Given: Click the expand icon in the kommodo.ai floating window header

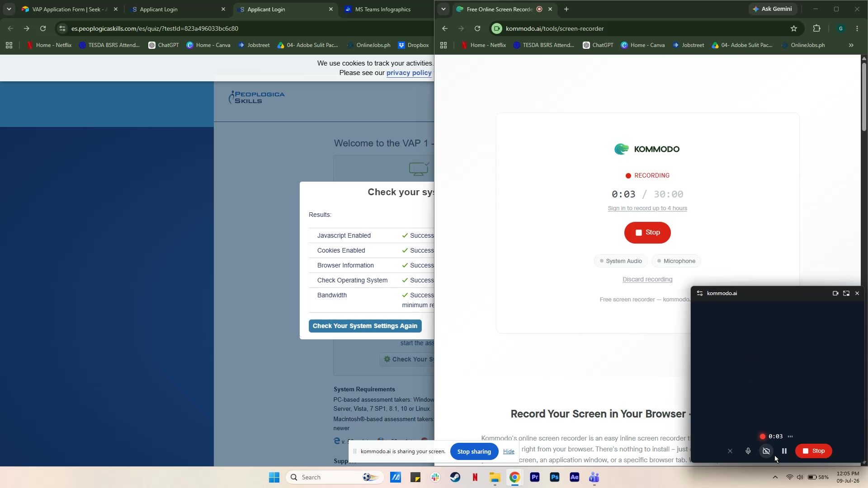Looking at the screenshot, I should (846, 293).
